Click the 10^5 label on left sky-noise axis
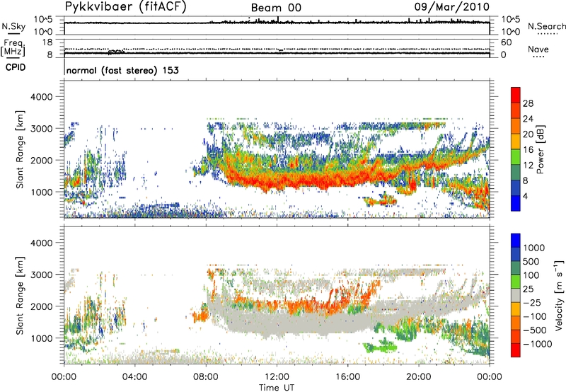Screen dimensions: 566x392 coord(43,19)
